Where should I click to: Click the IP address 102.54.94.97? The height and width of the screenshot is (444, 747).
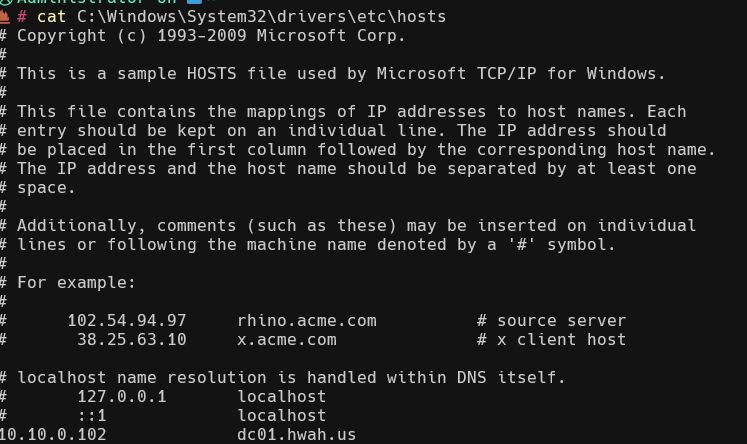(126, 321)
